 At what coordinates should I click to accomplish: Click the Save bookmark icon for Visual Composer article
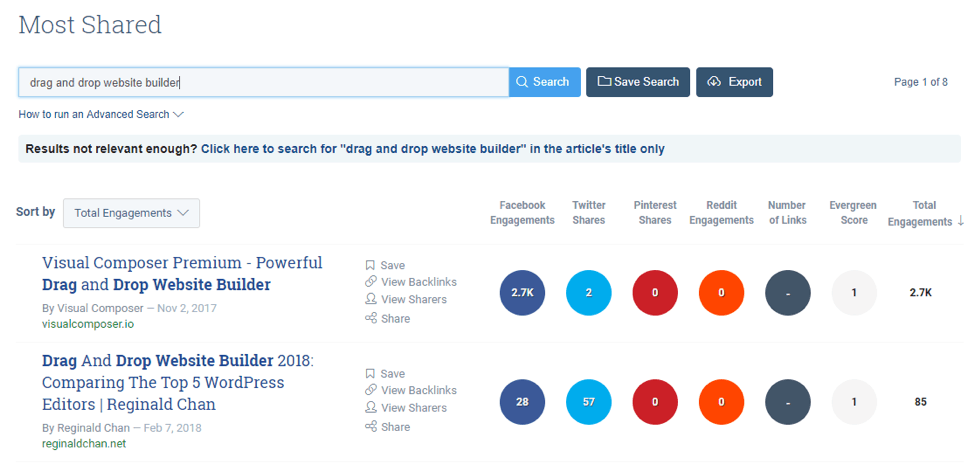(370, 266)
